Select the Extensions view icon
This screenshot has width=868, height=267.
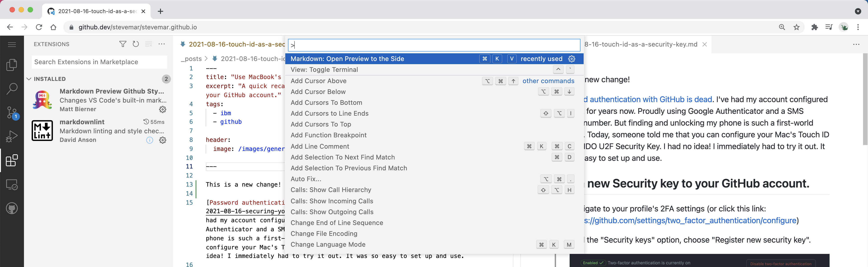tap(12, 161)
